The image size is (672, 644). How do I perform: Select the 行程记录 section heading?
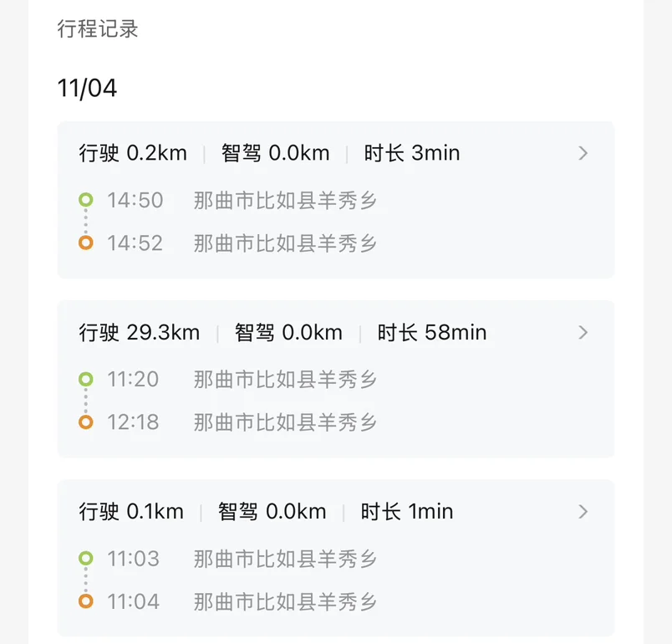click(98, 29)
